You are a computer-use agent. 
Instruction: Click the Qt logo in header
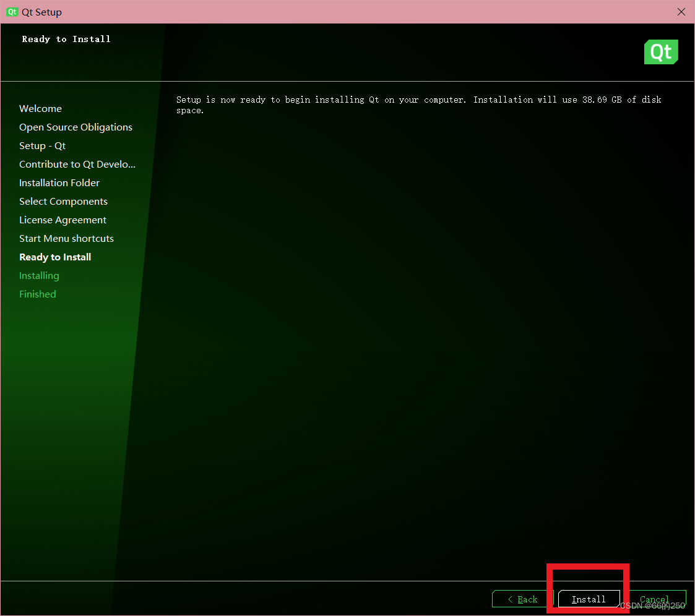click(661, 52)
